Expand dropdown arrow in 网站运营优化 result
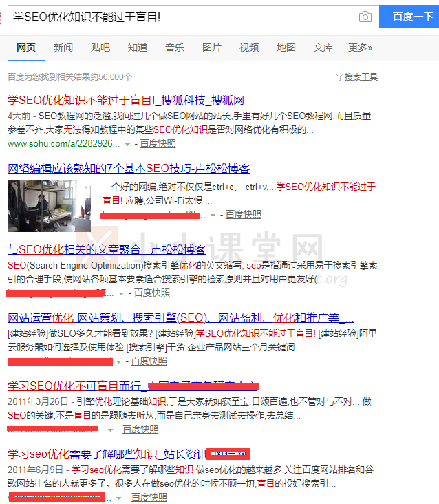Image resolution: width=439 pixels, height=504 pixels. coord(118,362)
